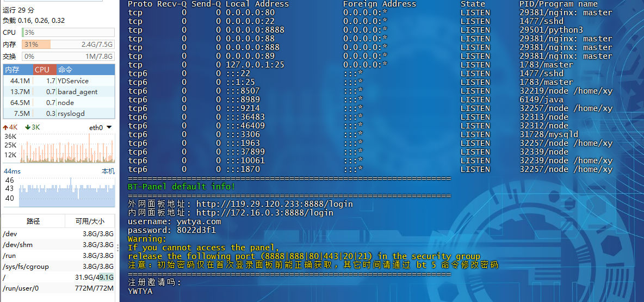Screen dimensions: 644x302
Task: Select the /dev/shm disk row
Action: click(58, 245)
